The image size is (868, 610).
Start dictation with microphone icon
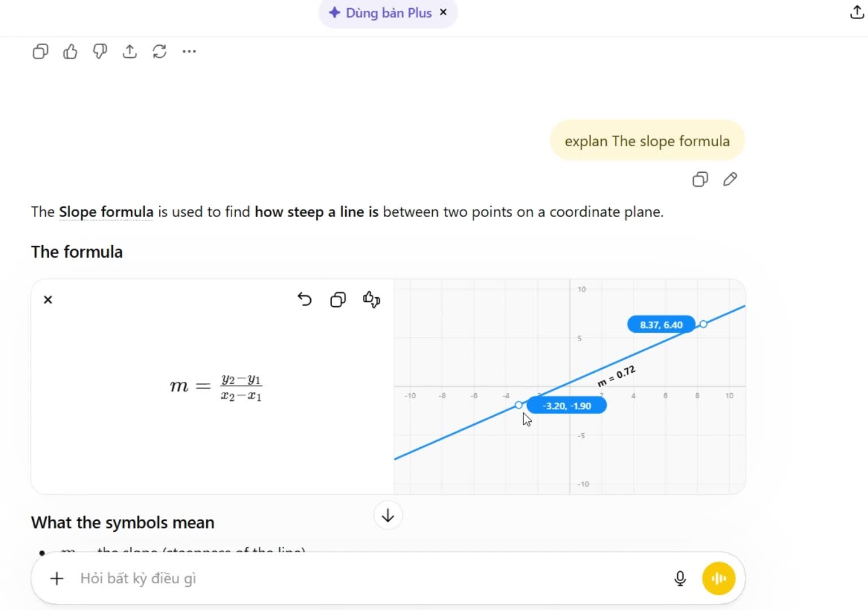point(680,578)
